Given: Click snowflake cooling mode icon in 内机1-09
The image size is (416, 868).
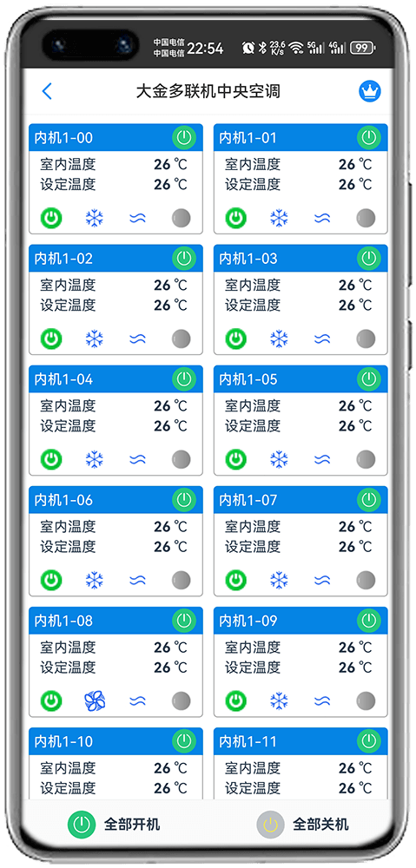Looking at the screenshot, I should tap(279, 700).
